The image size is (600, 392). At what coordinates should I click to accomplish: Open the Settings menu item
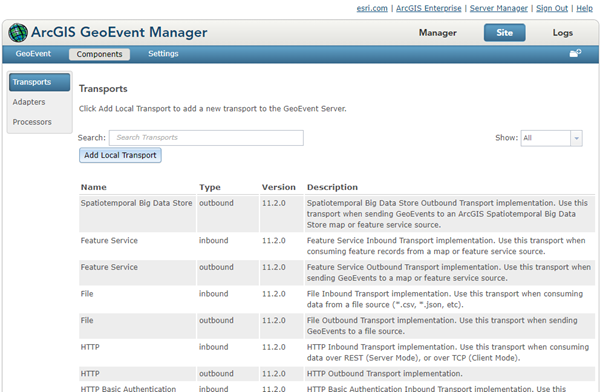(163, 54)
